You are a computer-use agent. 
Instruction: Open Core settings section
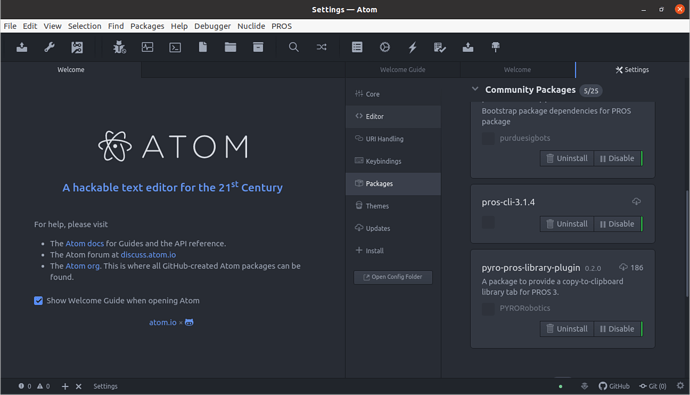[393, 94]
